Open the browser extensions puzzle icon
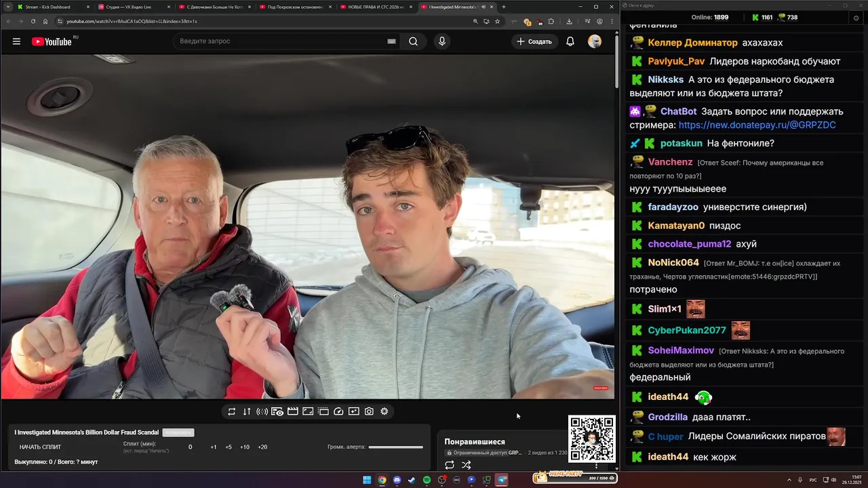Screen dimensions: 868x488 point(551,21)
